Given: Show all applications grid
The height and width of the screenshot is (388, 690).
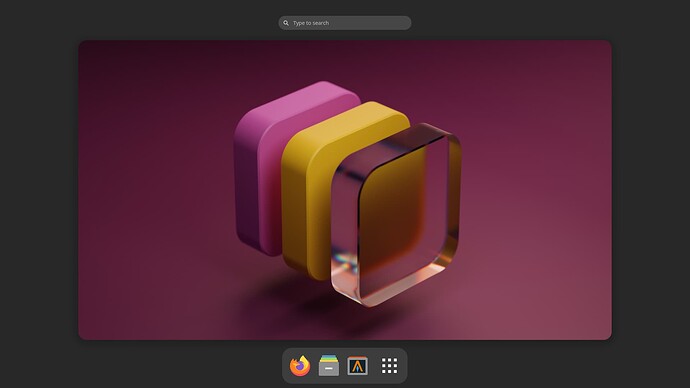Looking at the screenshot, I should (389, 366).
